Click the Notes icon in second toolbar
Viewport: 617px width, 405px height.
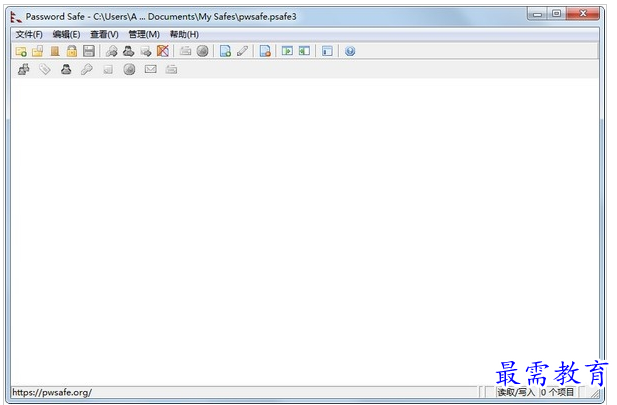coord(108,70)
